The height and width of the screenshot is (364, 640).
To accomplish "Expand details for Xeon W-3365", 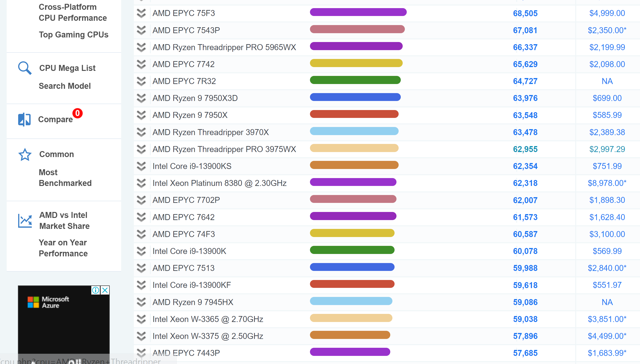I will tap(141, 319).
